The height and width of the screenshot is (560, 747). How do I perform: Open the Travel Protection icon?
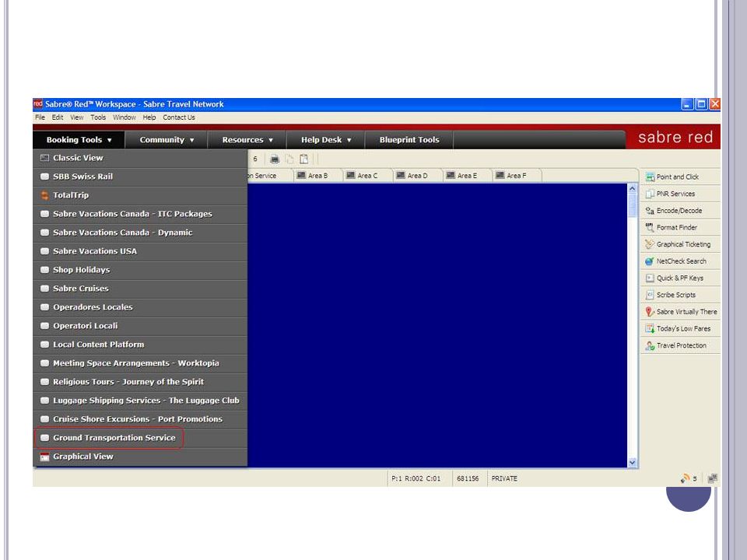point(650,345)
